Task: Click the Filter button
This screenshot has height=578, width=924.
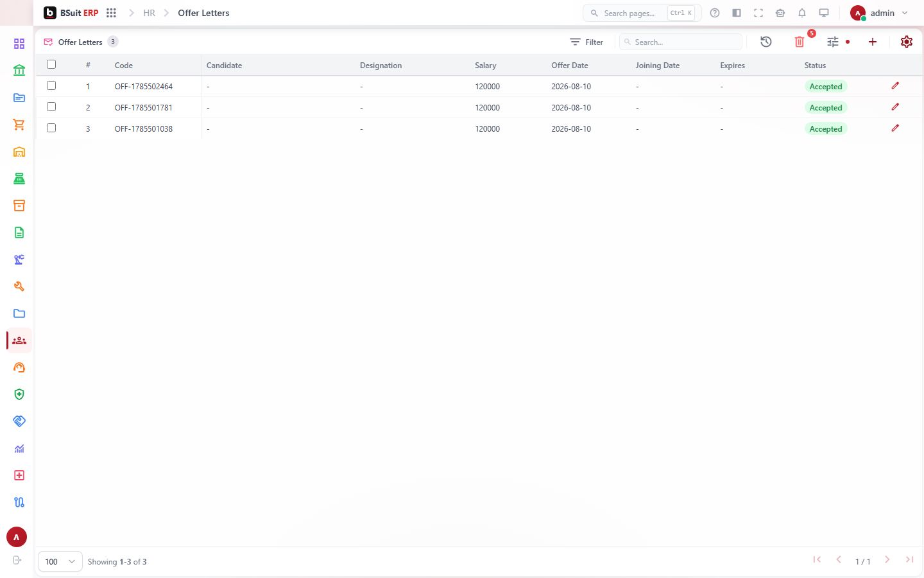Action: [x=586, y=42]
